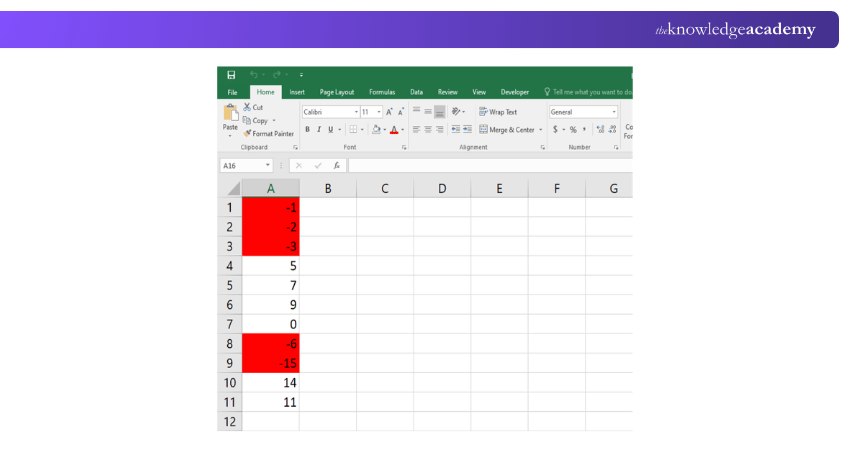This screenshot has width=850, height=450.
Task: Open Customize Quick Access Toolbar dropdown
Action: (301, 75)
